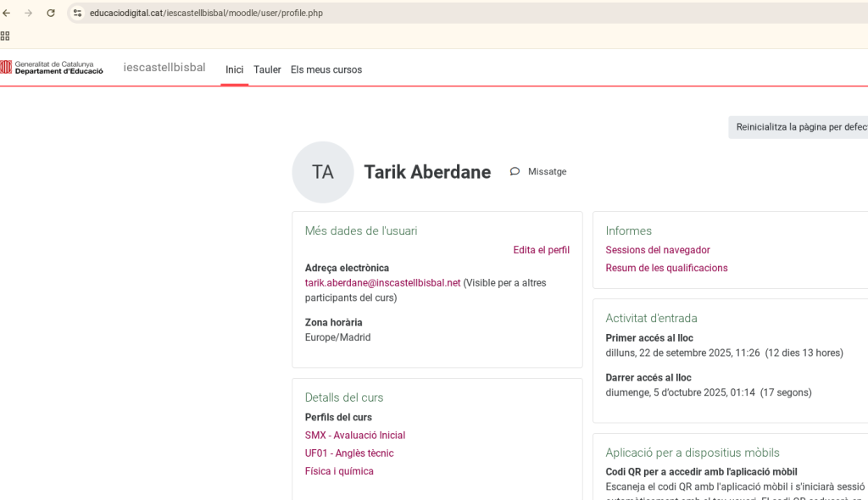
Task: Click the Generalitat de Catalunya logo
Action: pyautogui.click(x=52, y=68)
